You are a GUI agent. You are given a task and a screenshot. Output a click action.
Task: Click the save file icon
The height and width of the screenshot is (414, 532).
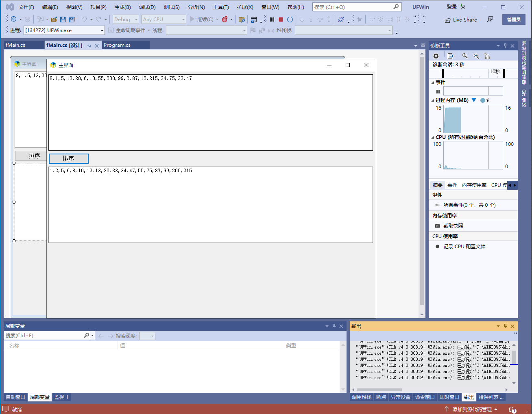63,20
